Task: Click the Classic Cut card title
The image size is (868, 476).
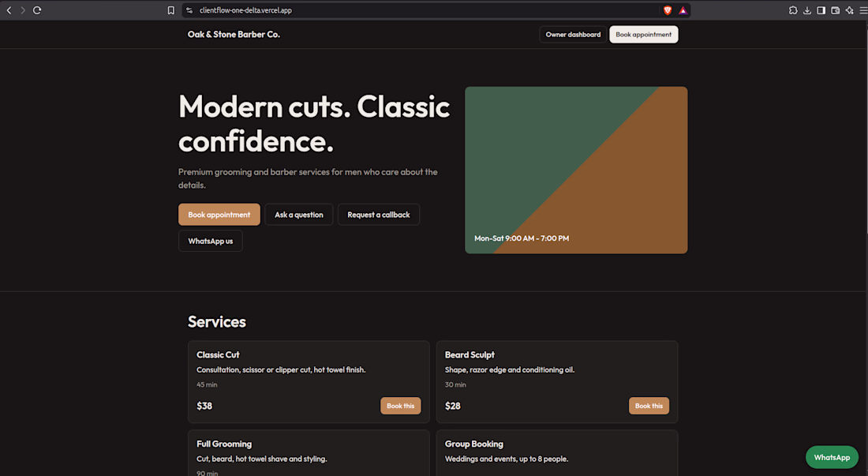Action: coord(218,354)
